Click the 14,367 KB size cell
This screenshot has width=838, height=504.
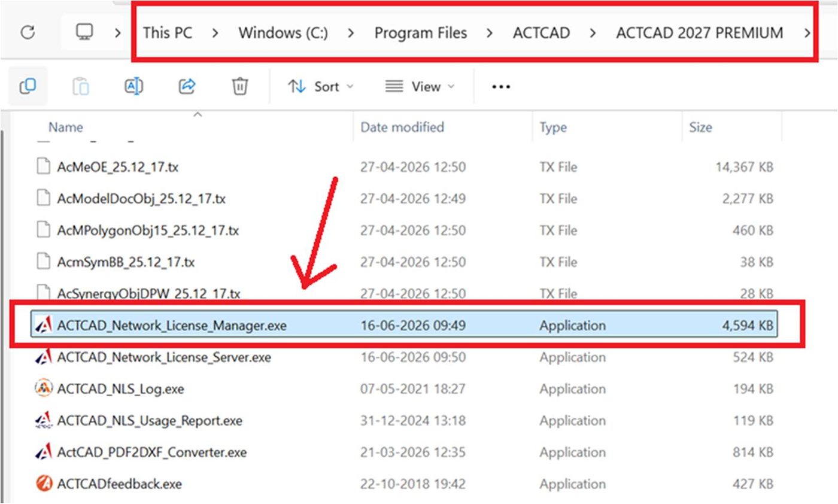point(745,168)
